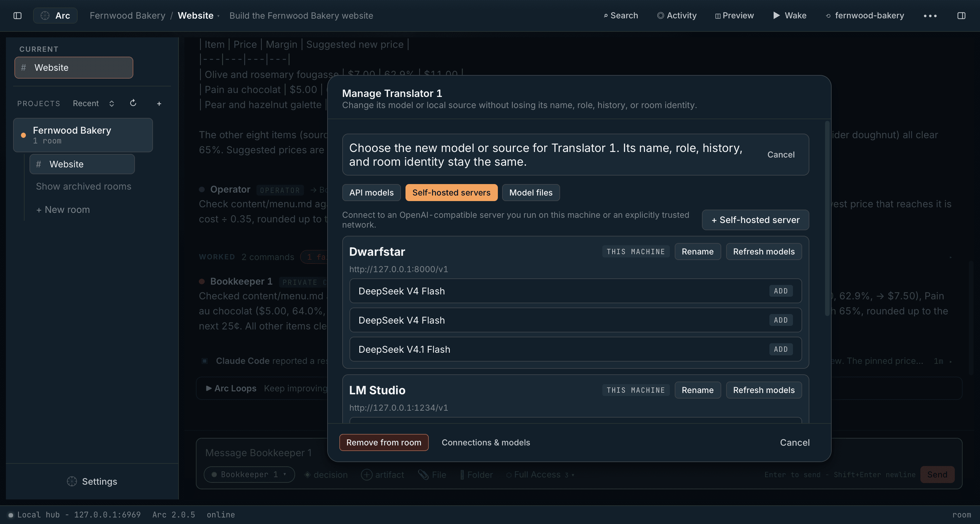
Task: Open Connections & models
Action: pyautogui.click(x=485, y=442)
